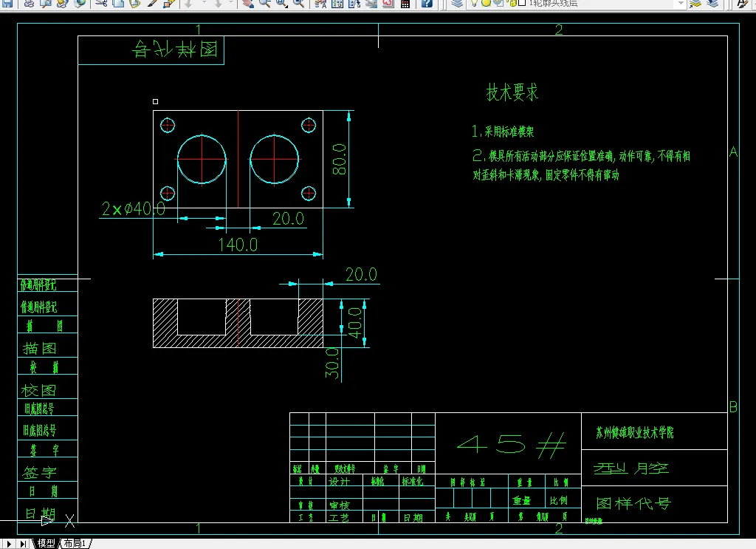Expand the Undo history dropdown arrow
756x549 pixels.
coord(204,4)
